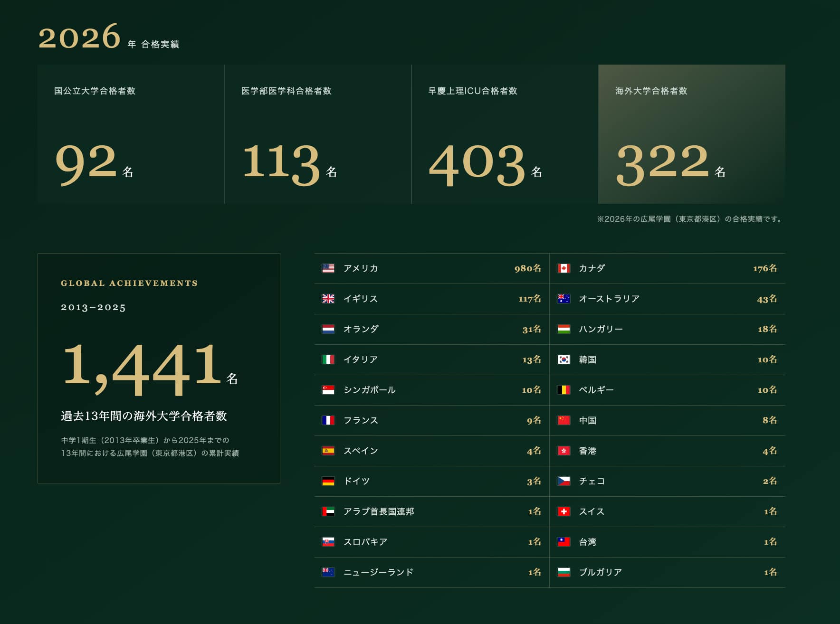
Task: Click the オランダ country name
Action: pyautogui.click(x=361, y=329)
